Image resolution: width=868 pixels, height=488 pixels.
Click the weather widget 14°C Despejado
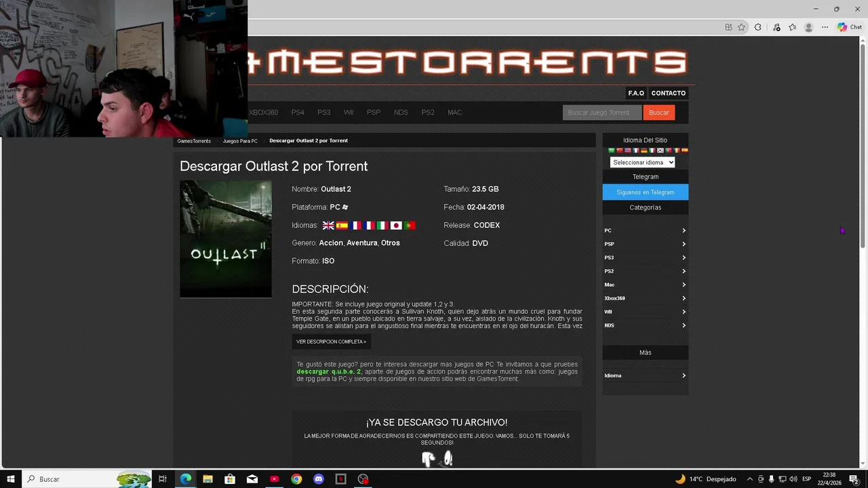[705, 479]
